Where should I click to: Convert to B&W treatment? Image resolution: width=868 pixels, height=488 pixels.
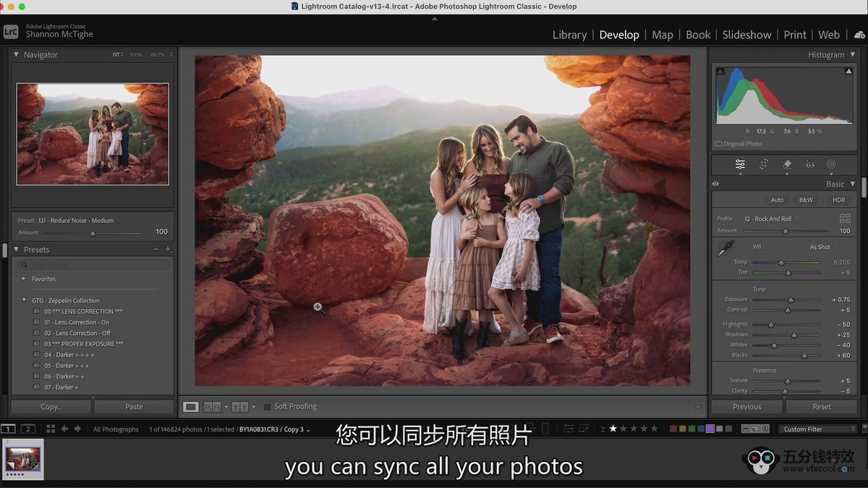click(x=806, y=200)
